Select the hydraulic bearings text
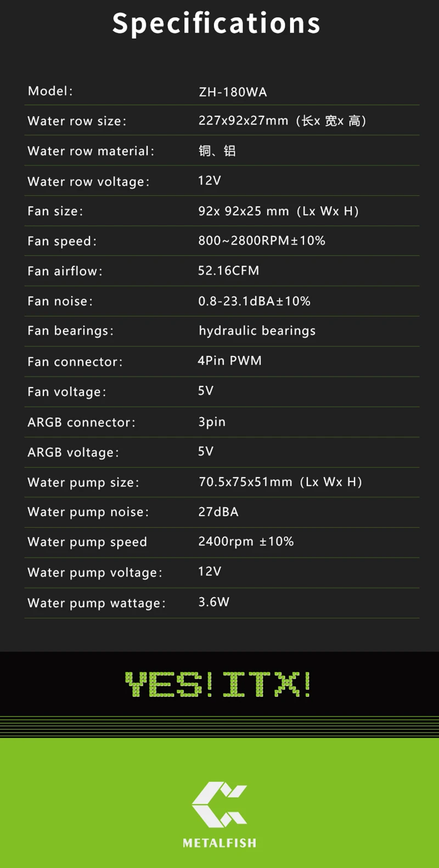439x868 pixels. coord(257,331)
